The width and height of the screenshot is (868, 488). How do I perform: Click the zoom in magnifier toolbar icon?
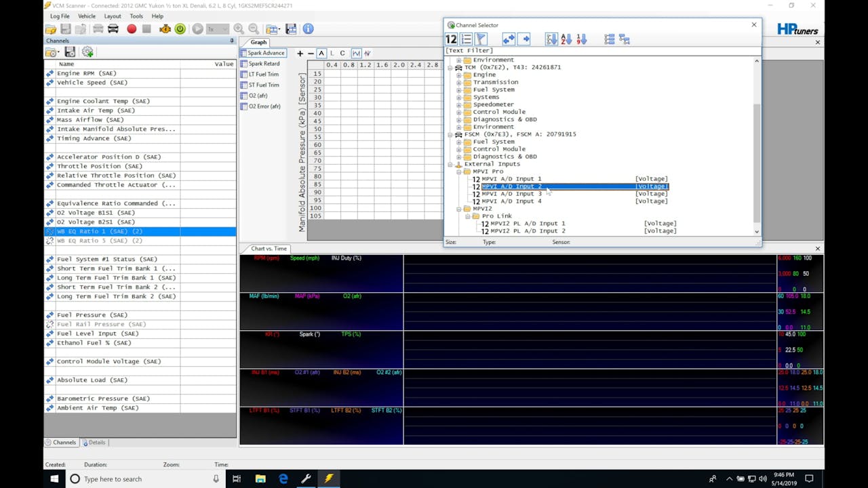point(238,28)
